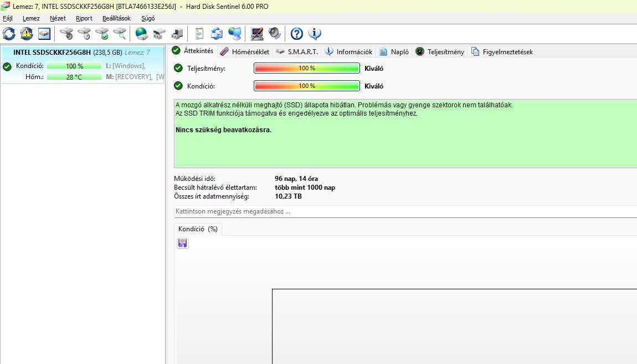Switch to the Áttekintés tab
The image size is (637, 364).
coord(193,51)
